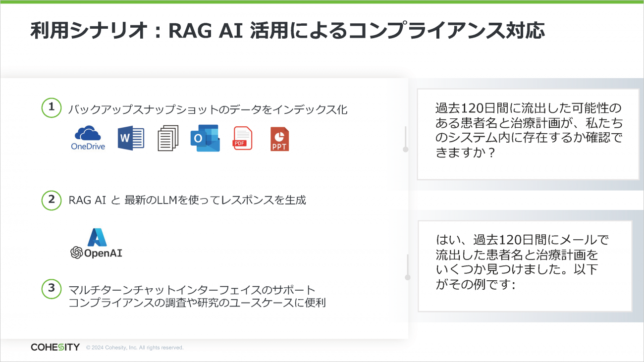Click the slide title about RAG AI コンプライアンス対応
The width and height of the screenshot is (644, 362).
(287, 31)
